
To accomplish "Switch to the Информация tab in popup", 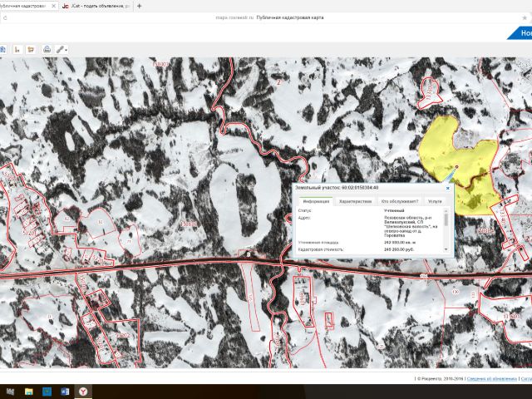I will pos(316,201).
